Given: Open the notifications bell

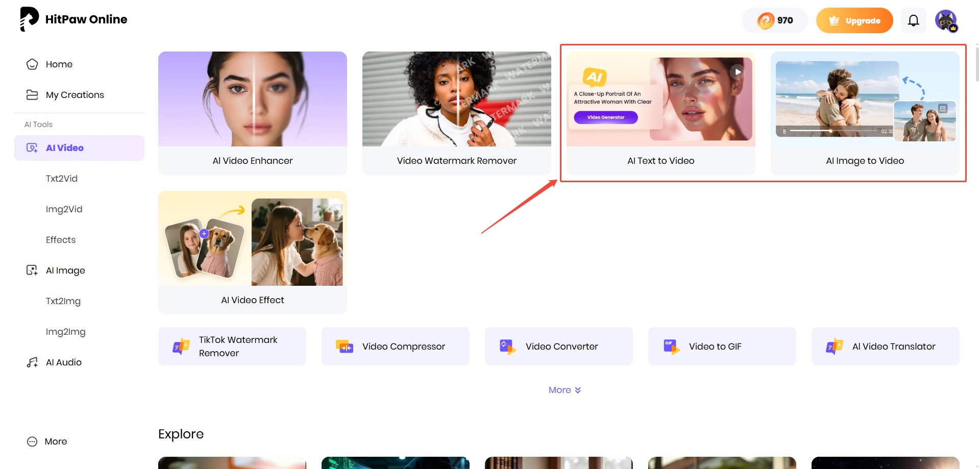Looking at the screenshot, I should [x=913, y=20].
